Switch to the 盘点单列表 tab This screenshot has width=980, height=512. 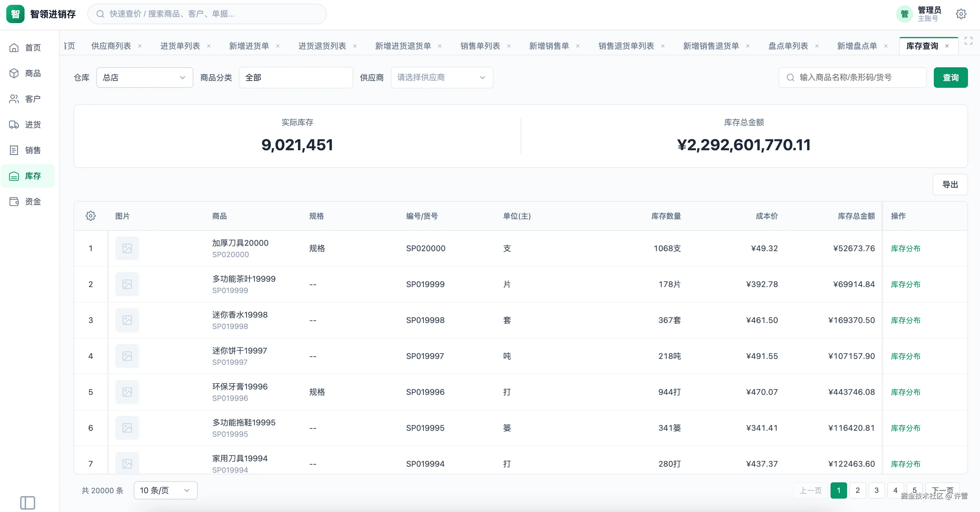(788, 46)
